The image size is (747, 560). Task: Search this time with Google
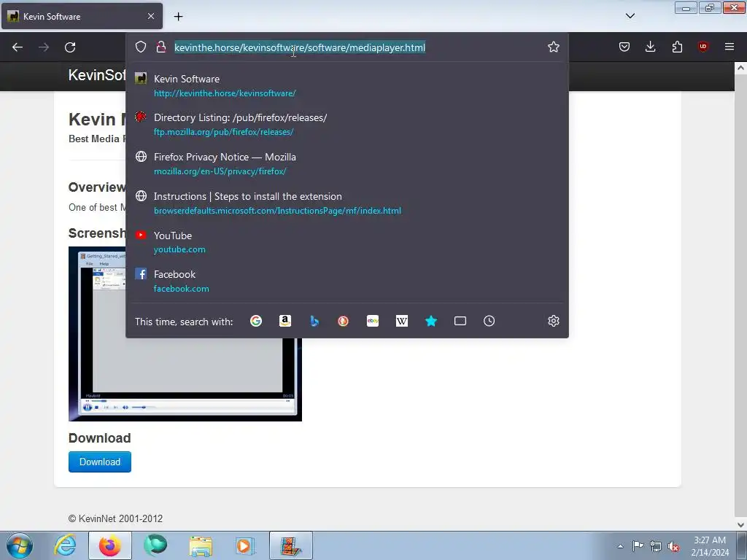[256, 321]
